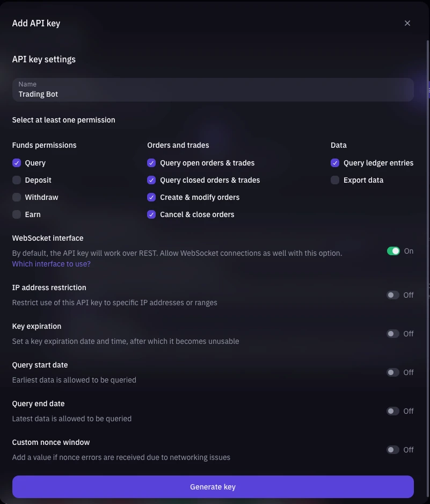This screenshot has height=504, width=430.
Task: Turn off the WebSocket interface toggle
Action: click(393, 251)
